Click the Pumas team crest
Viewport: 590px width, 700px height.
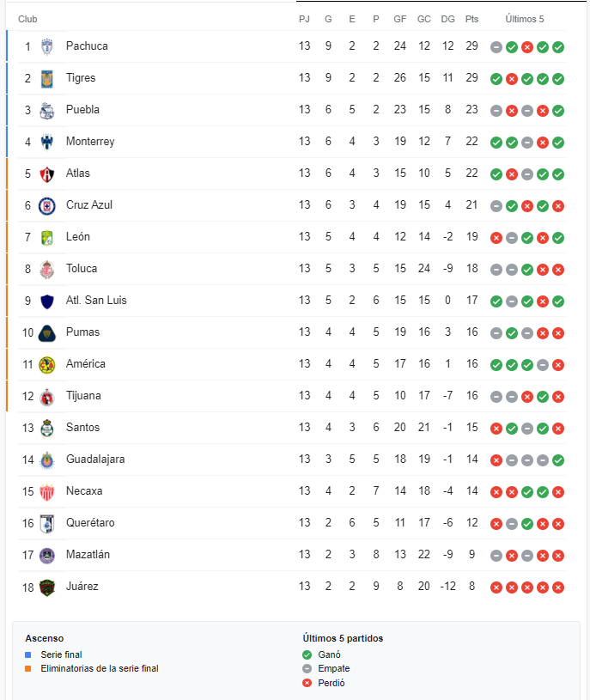pyautogui.click(x=46, y=332)
